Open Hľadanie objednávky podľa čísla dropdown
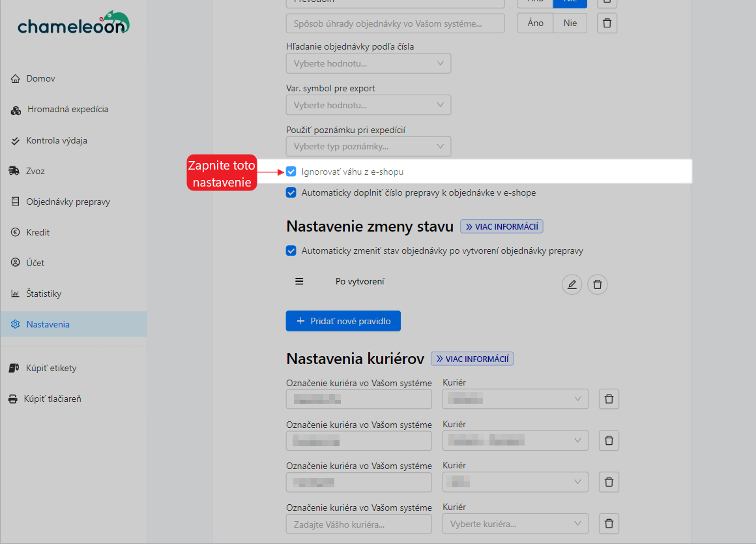Screen dimensions: 756x544 tap(368, 63)
